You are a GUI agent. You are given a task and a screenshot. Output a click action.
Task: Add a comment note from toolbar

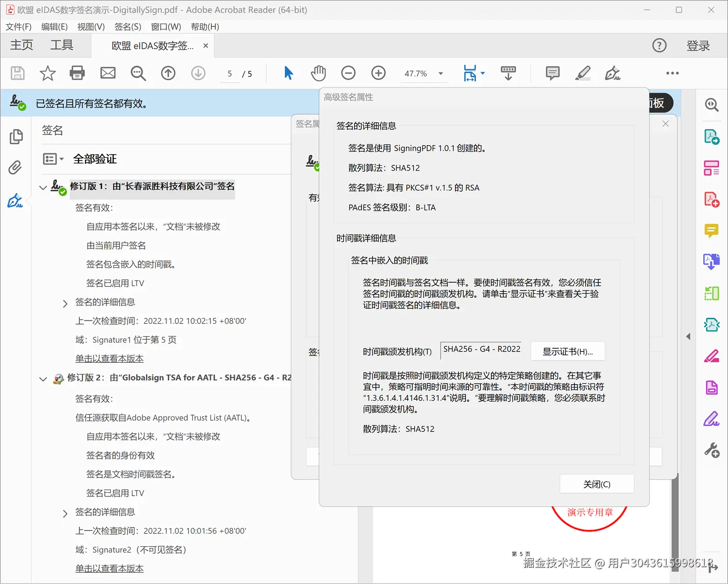[x=552, y=73]
